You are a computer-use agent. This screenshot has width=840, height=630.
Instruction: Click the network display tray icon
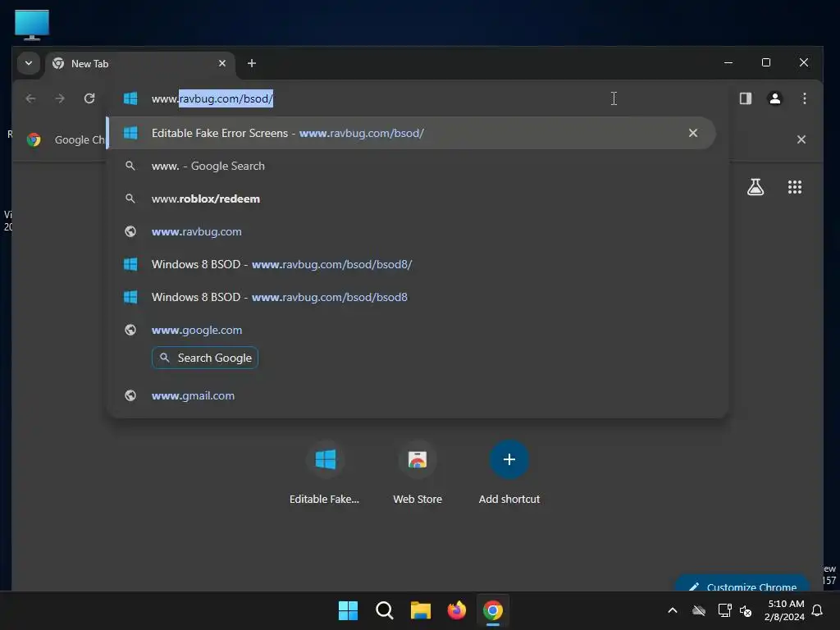[724, 610]
